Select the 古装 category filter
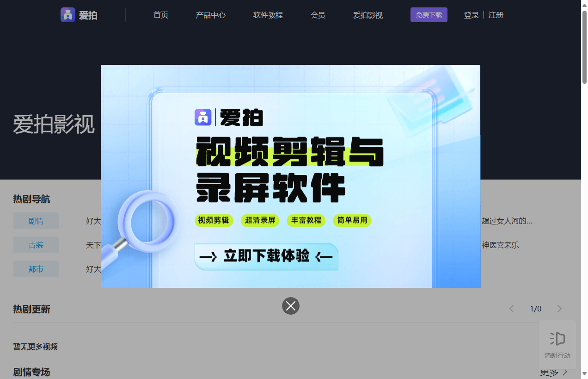 (x=36, y=244)
